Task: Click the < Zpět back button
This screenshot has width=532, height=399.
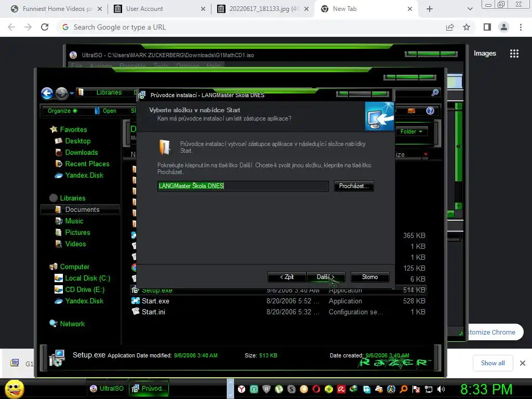Action: pyautogui.click(x=287, y=277)
